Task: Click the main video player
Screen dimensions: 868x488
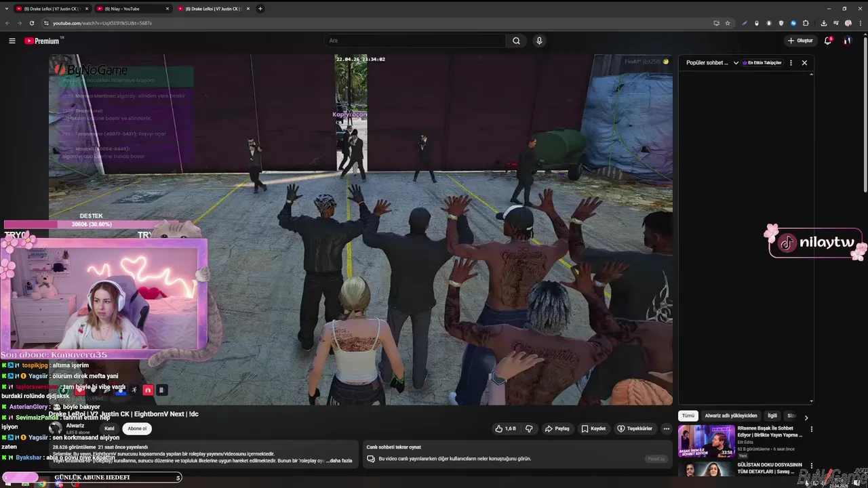Action: pos(361,229)
